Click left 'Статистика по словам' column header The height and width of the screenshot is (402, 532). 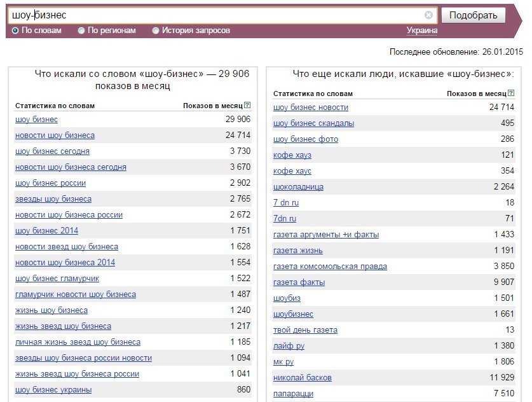coord(55,106)
